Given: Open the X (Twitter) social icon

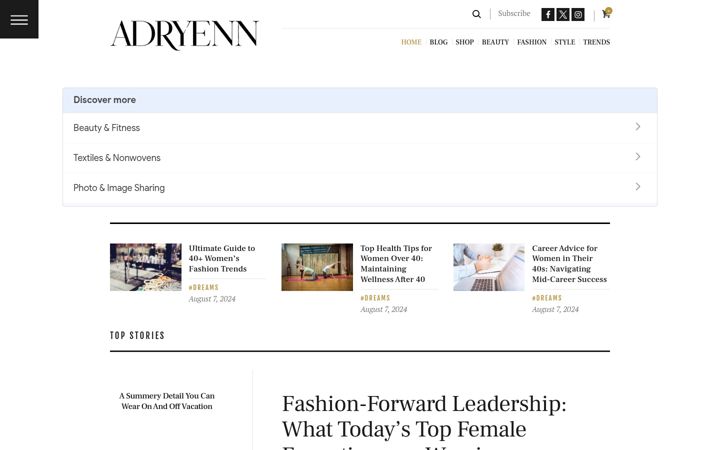Looking at the screenshot, I should coord(563,15).
